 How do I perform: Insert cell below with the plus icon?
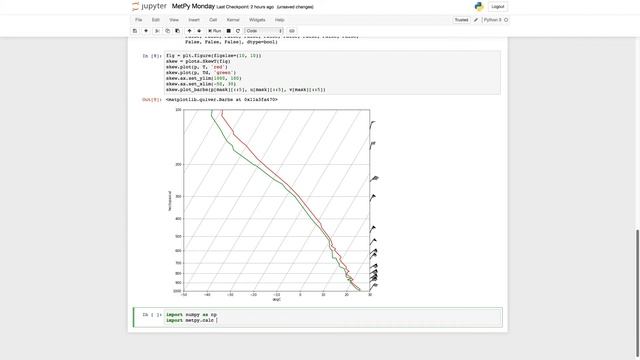(x=146, y=31)
